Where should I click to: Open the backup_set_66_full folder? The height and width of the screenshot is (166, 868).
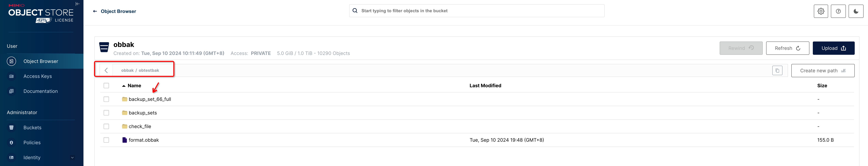(x=150, y=99)
